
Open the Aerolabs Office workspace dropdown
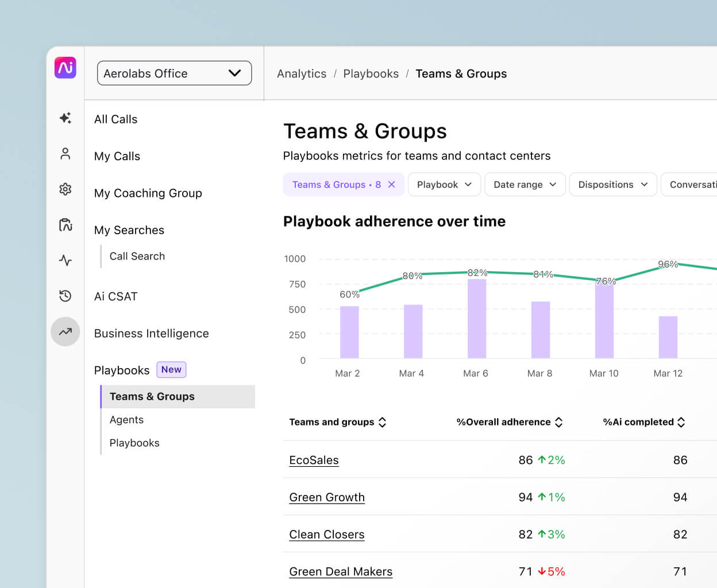click(174, 73)
